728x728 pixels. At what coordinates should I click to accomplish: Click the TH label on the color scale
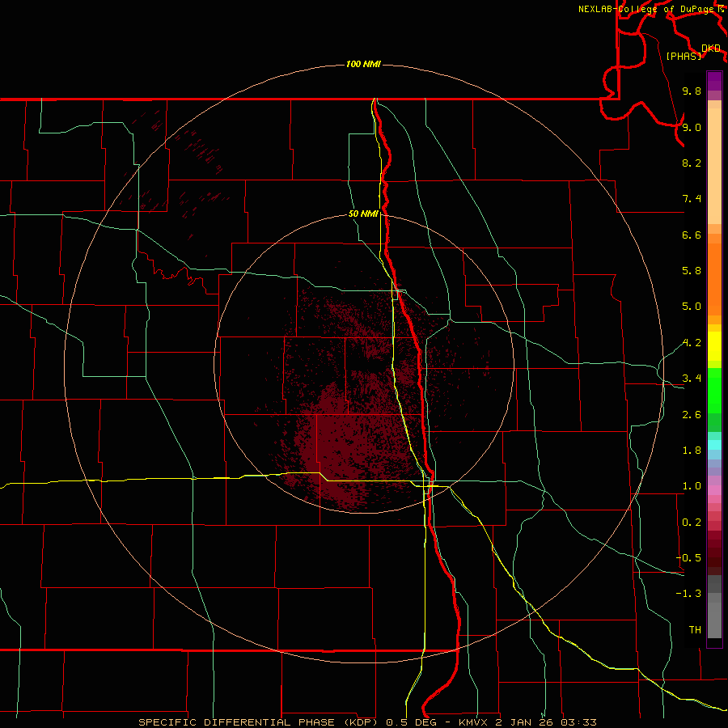pos(695,629)
